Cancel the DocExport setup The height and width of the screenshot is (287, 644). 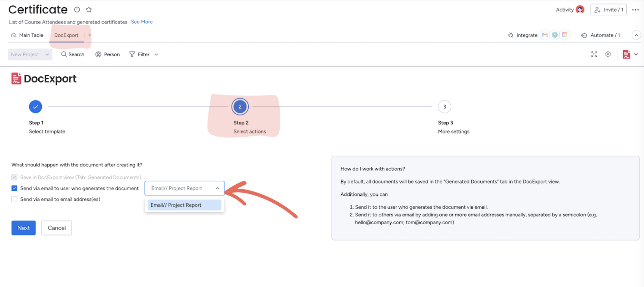click(57, 228)
